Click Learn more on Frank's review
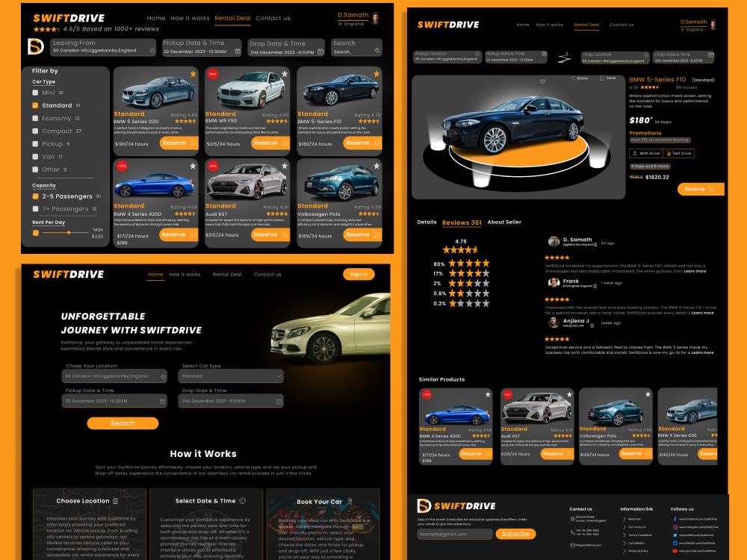Image resolution: width=747 pixels, height=560 pixels. click(x=702, y=313)
